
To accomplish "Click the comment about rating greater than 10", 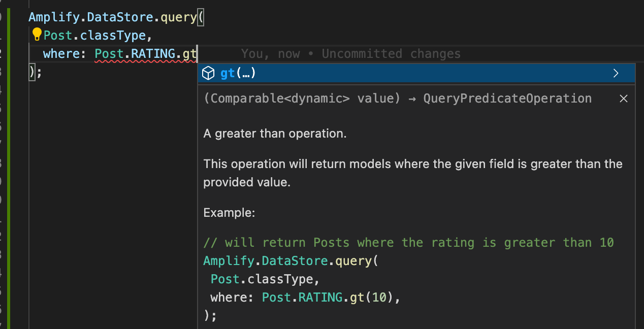I will coord(406,242).
